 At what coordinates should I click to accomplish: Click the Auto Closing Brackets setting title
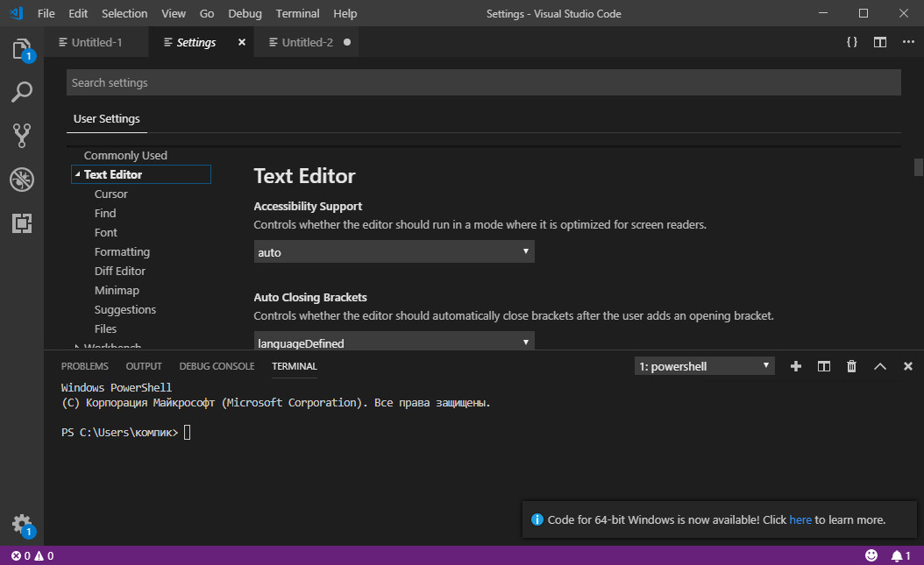coord(310,297)
